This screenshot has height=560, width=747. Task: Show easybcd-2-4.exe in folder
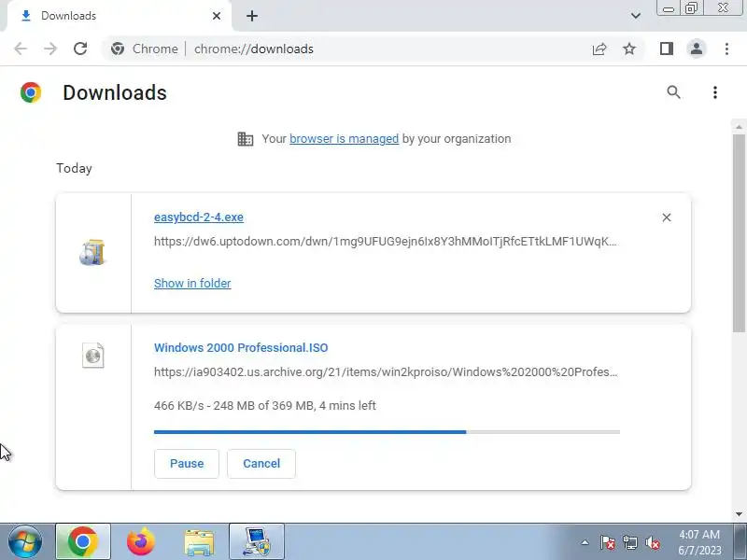pos(192,284)
